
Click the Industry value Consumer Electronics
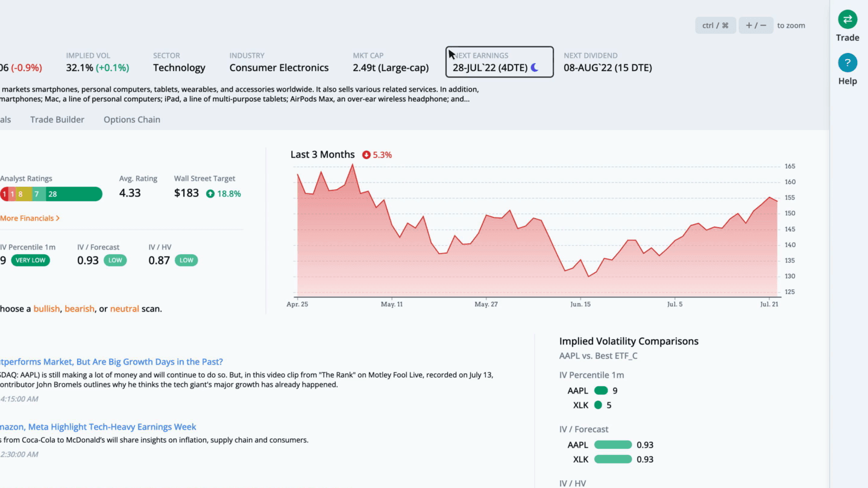click(279, 67)
